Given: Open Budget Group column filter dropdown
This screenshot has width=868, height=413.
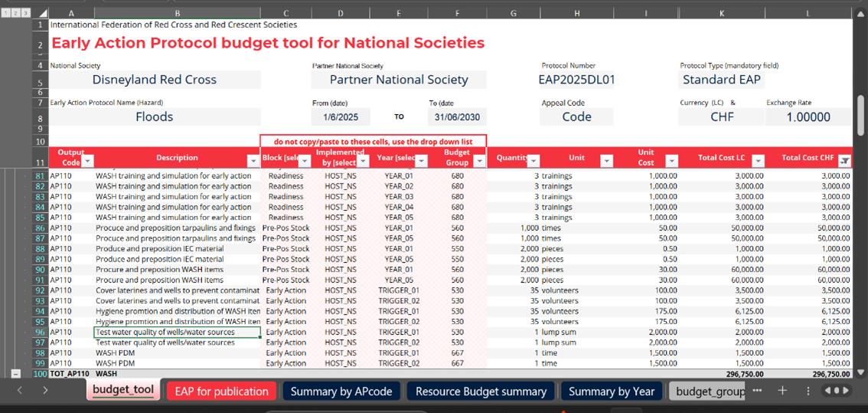Looking at the screenshot, I should tap(479, 162).
